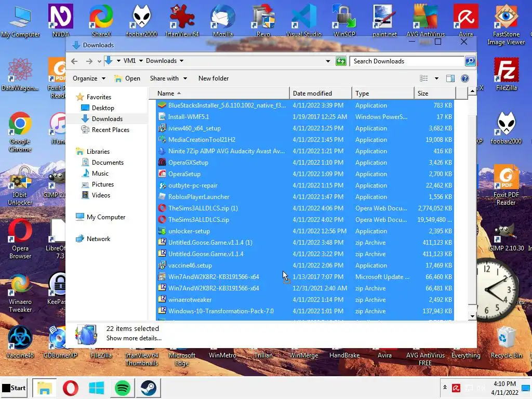Select winaerotweaker zip archive
Screen dimensions: 532x399
pyautogui.click(x=304, y=300)
